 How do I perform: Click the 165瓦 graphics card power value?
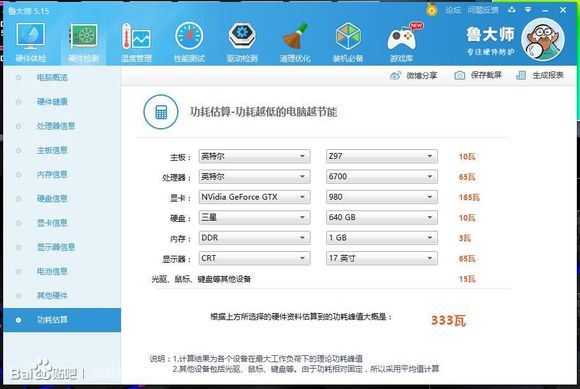469,197
